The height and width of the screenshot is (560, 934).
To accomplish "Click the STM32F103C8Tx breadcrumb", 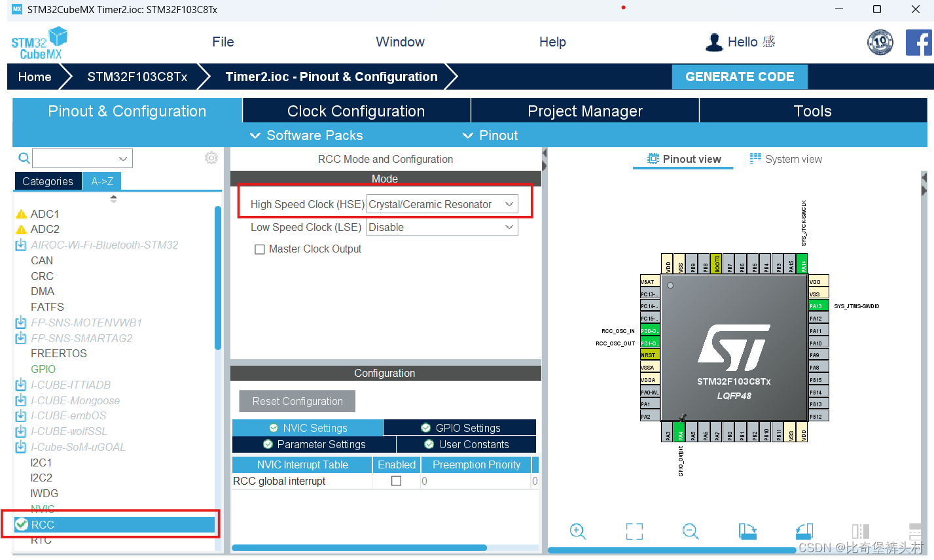I will 137,77.
